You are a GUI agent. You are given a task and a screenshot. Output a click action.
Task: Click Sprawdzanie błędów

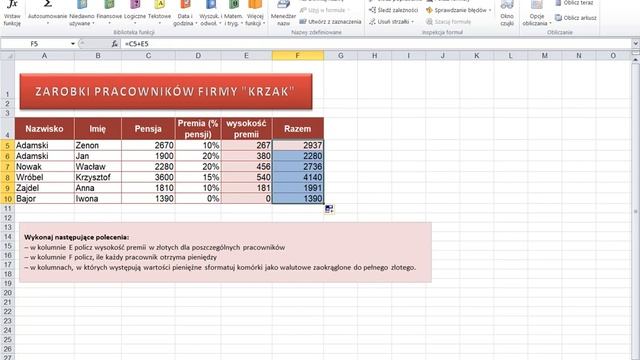(458, 10)
